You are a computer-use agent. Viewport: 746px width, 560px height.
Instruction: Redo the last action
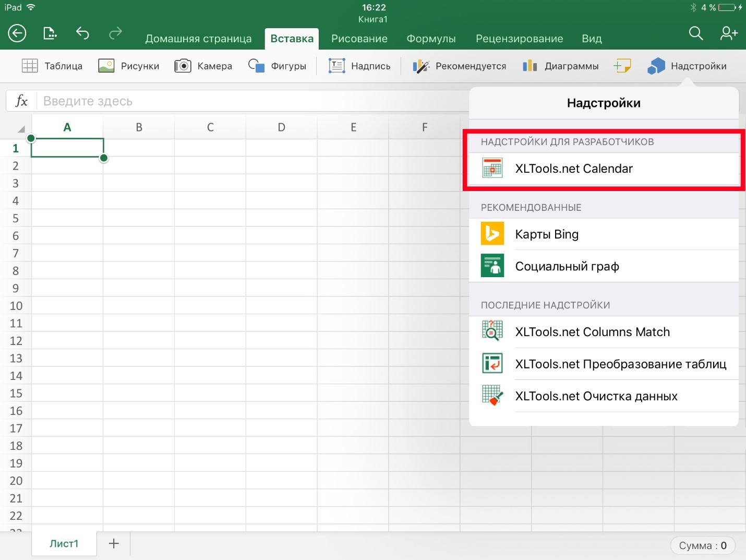[x=115, y=33]
